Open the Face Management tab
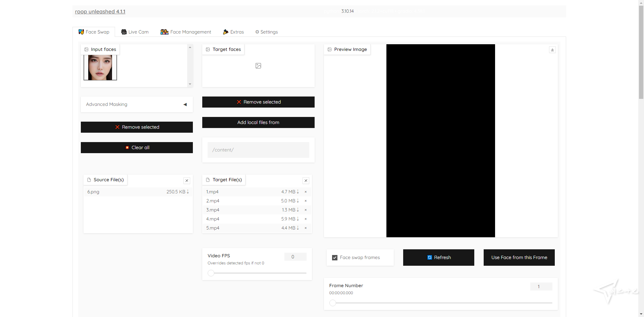The height and width of the screenshot is (317, 644). click(x=186, y=31)
